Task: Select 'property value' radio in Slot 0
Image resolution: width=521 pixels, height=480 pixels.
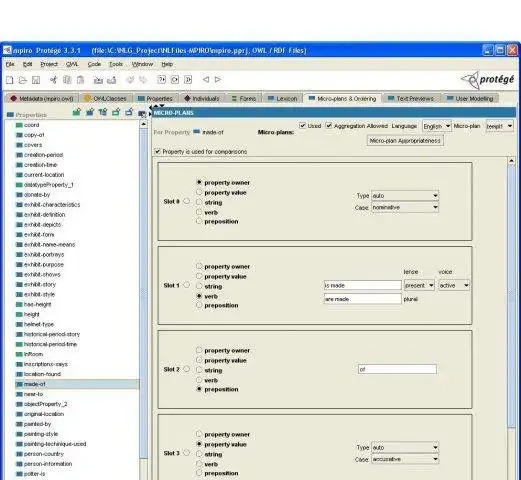Action: 199,192
